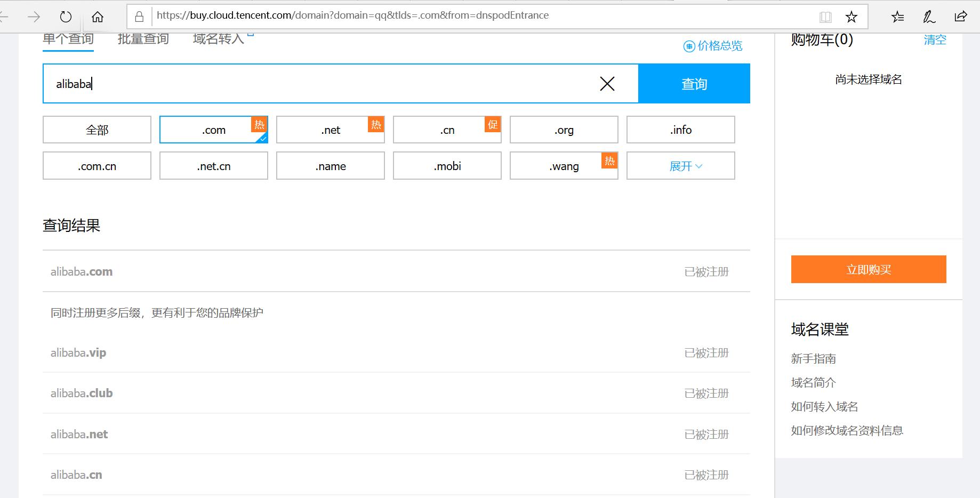Toggle the .cn suffix filter
980x498 pixels.
(x=447, y=130)
